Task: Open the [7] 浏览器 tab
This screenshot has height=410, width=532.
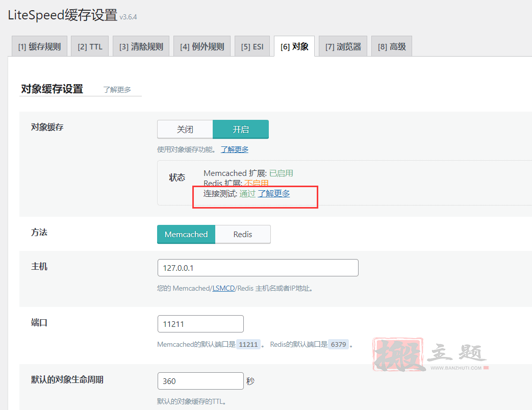Action: coord(343,46)
